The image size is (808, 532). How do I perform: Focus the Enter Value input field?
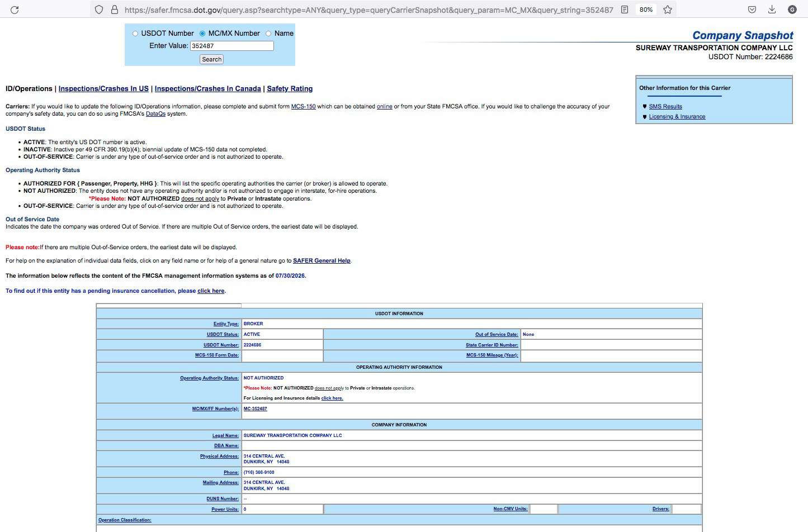[x=231, y=46]
